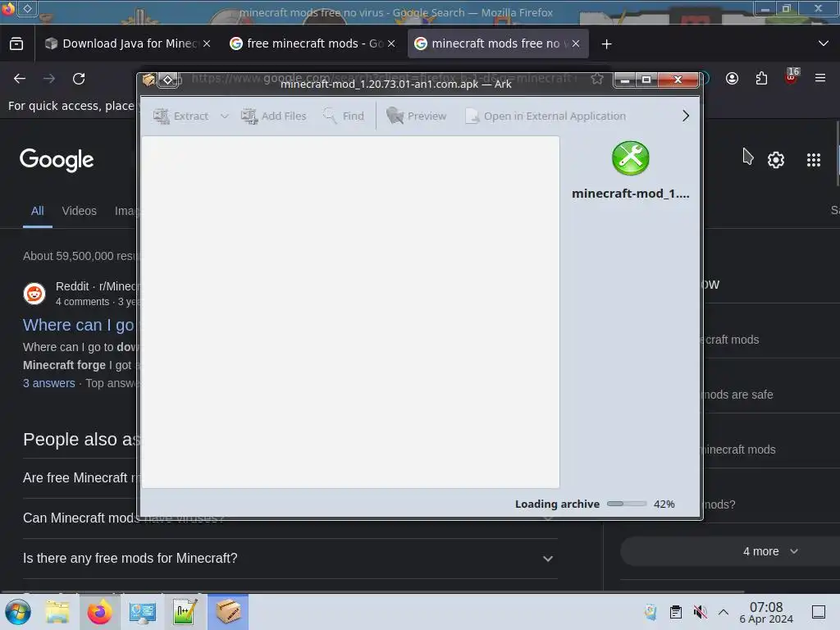Open the notepad editor taskbar icon

[x=185, y=612]
